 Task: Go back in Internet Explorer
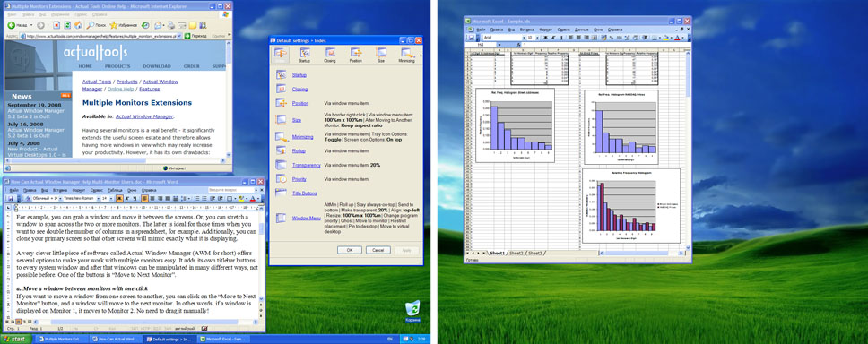pyautogui.click(x=17, y=25)
